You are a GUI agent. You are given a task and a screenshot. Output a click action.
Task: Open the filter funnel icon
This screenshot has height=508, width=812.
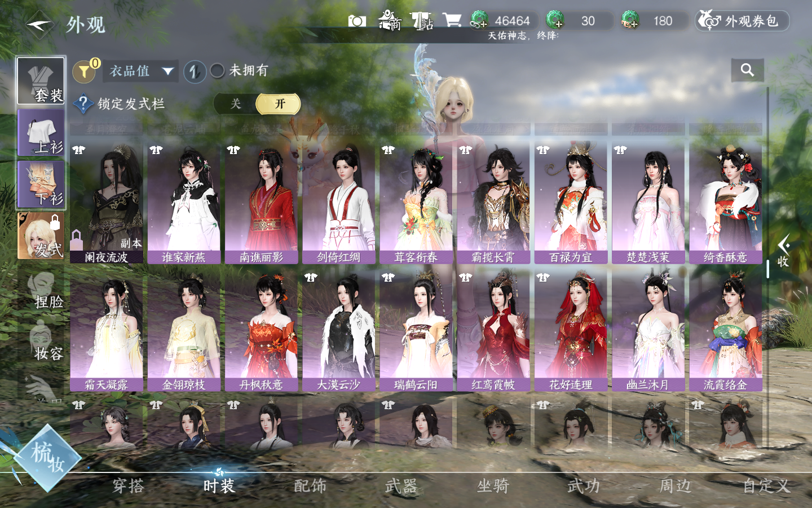click(85, 71)
